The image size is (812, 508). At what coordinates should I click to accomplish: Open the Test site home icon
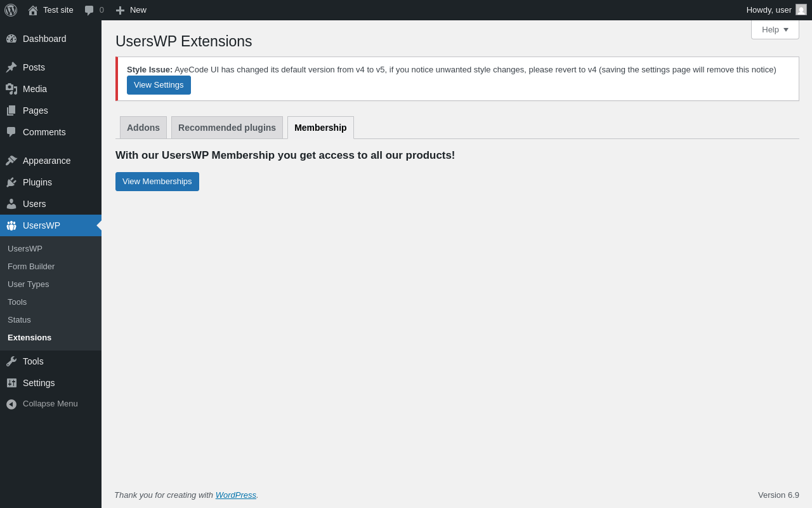click(x=33, y=10)
